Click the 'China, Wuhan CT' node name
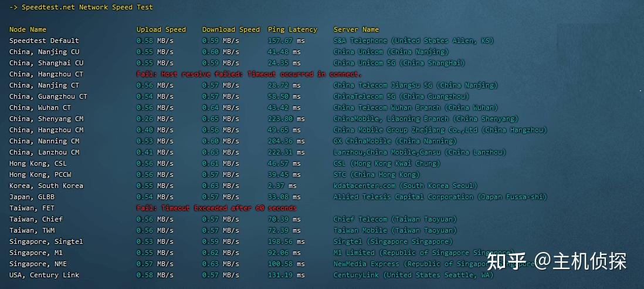The height and width of the screenshot is (289, 644). pyautogui.click(x=40, y=107)
